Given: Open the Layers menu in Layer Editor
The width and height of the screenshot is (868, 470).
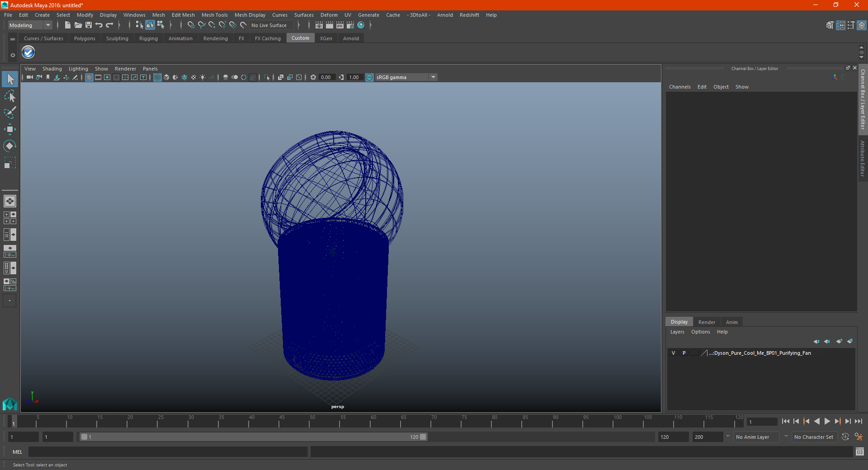Looking at the screenshot, I should click(x=677, y=332).
